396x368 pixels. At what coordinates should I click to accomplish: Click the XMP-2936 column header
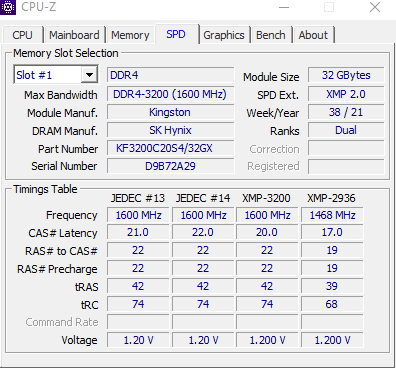[x=331, y=198]
